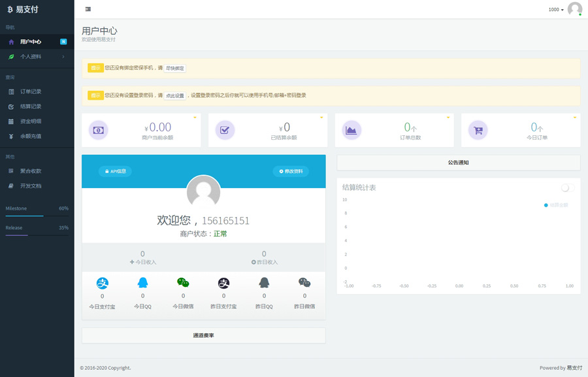This screenshot has width=588, height=377.
Task: Click the blue 今日QQ penguin icon
Action: 142,283
